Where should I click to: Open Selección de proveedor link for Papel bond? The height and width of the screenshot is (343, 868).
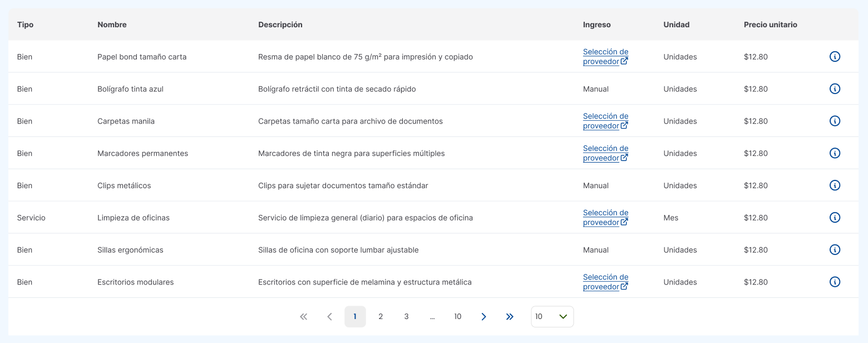tap(605, 57)
